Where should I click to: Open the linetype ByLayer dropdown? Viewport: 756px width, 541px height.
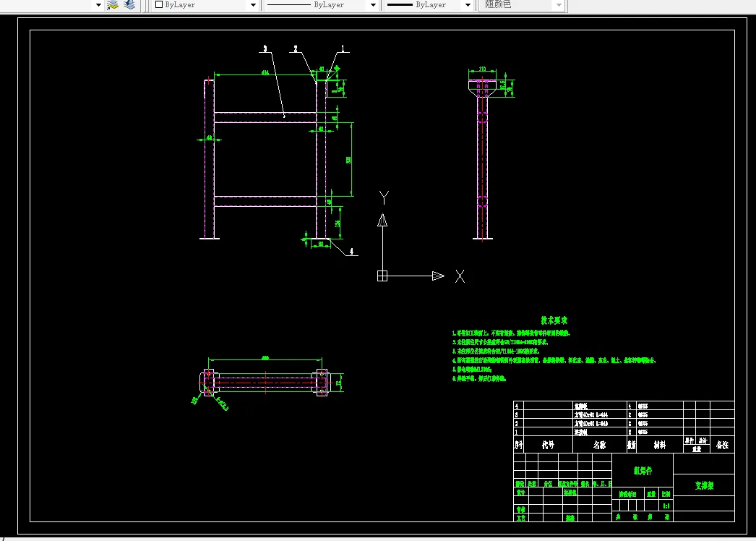click(373, 5)
